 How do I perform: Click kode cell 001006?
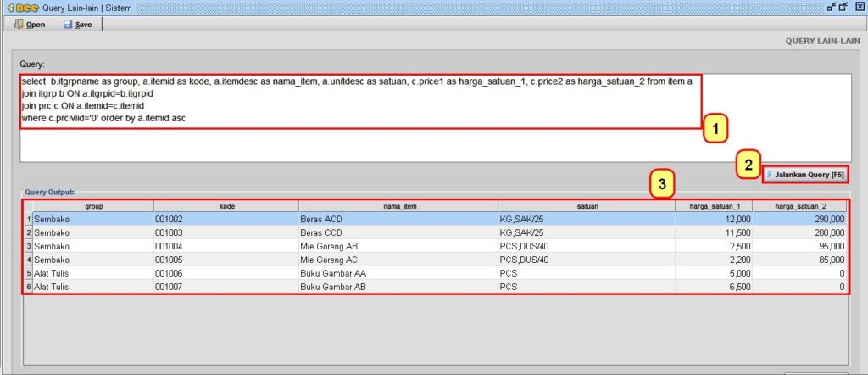[x=226, y=273]
